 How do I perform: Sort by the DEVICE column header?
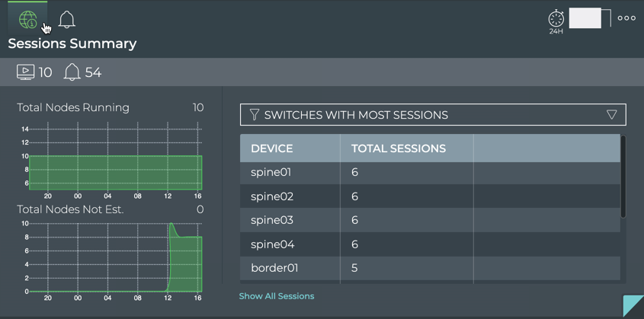[x=272, y=148]
